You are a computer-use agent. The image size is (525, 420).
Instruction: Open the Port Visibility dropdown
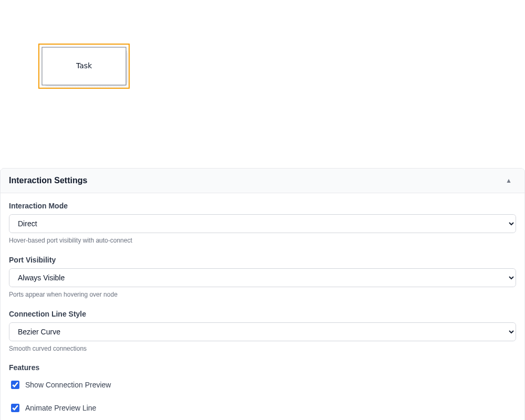(x=262, y=278)
